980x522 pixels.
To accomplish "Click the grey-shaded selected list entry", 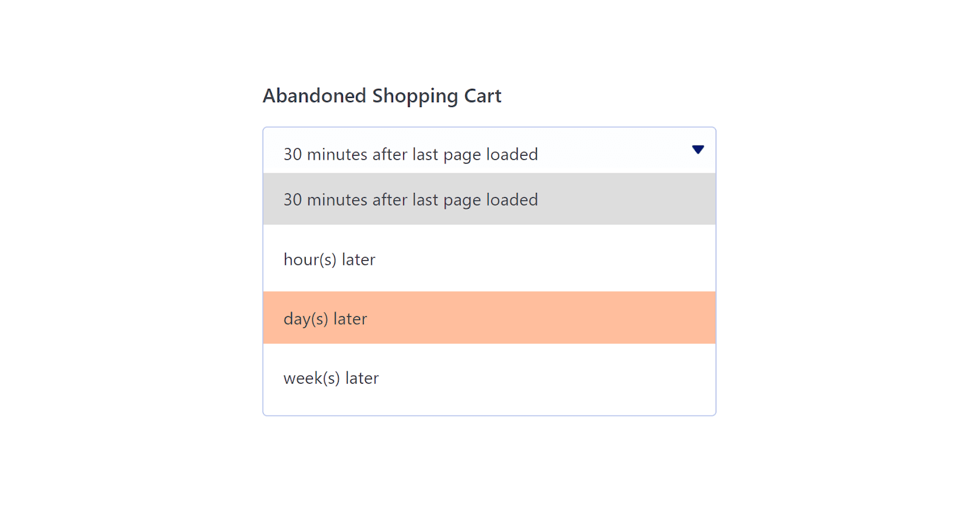I will coord(489,199).
